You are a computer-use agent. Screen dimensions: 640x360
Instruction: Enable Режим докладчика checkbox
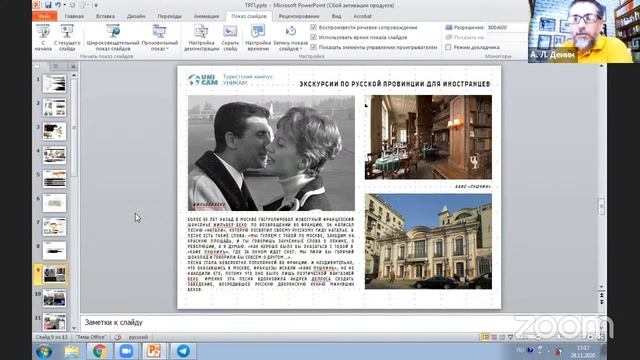[x=448, y=47]
